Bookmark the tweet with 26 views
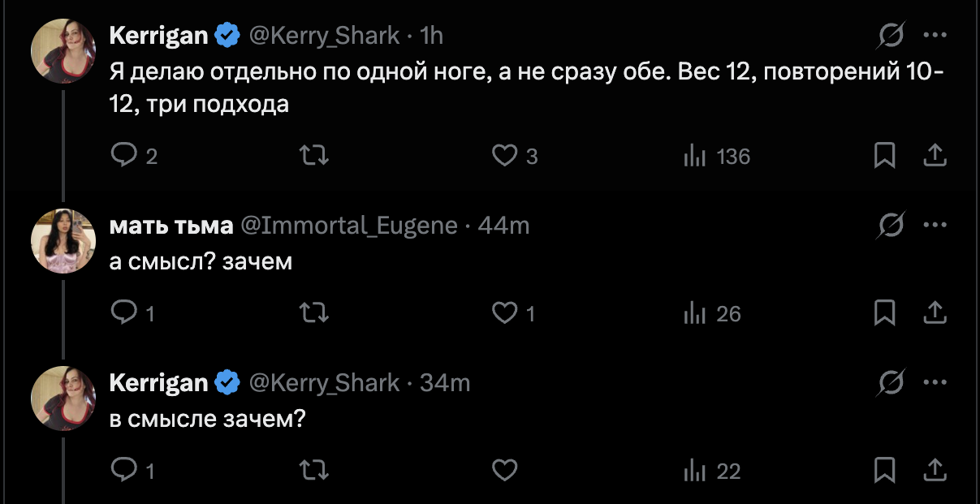The height and width of the screenshot is (504, 980). [x=883, y=312]
